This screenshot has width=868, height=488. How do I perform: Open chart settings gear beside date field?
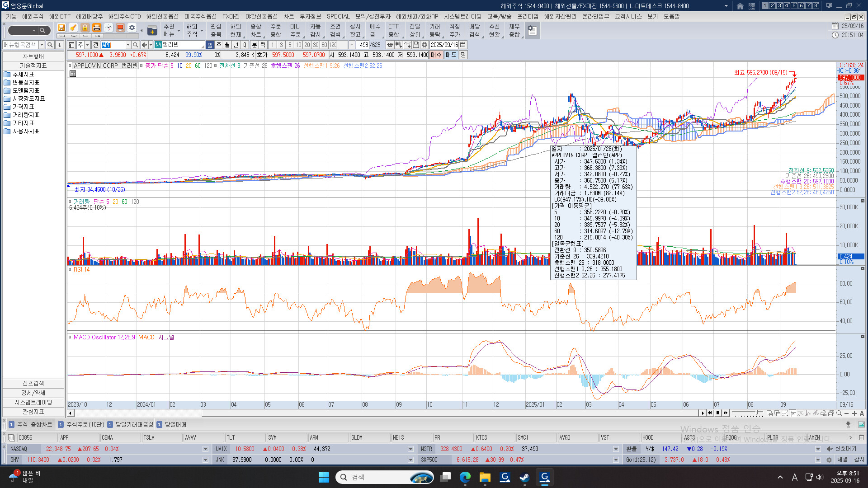coord(425,45)
